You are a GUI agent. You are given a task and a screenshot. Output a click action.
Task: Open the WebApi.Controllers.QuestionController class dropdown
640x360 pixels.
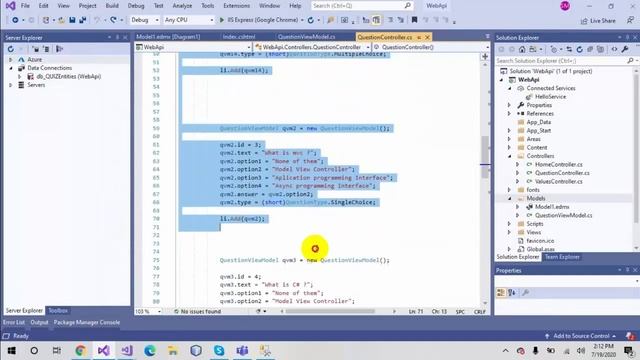(312, 47)
